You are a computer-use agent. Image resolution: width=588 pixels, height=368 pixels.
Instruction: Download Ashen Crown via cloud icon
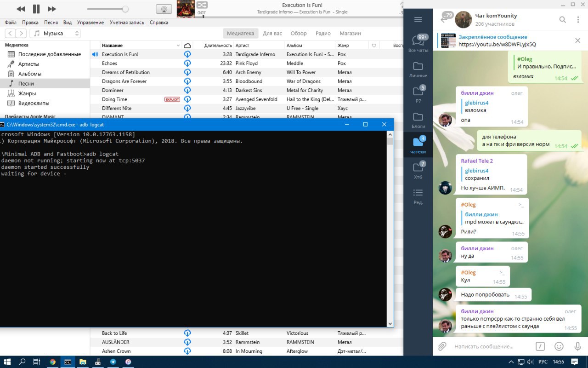(187, 351)
